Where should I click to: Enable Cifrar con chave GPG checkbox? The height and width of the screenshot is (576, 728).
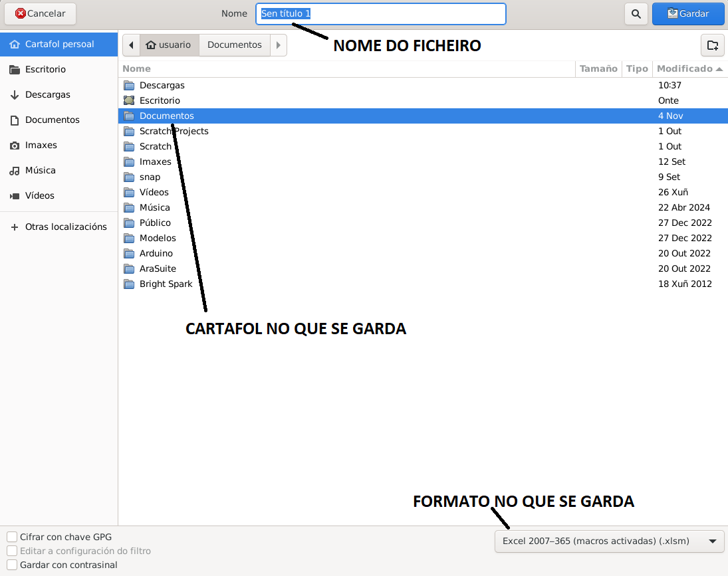pyautogui.click(x=12, y=537)
